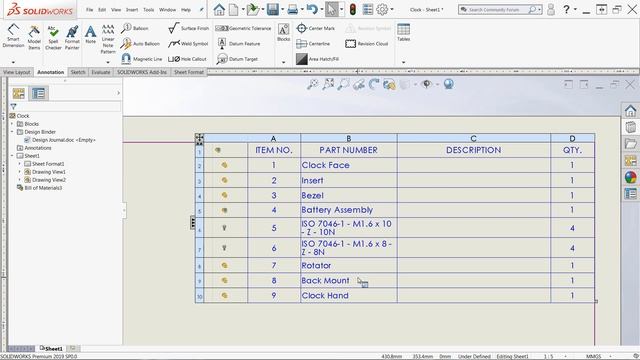
Task: Switch to PropertyManager panel tab
Action: 39,93
